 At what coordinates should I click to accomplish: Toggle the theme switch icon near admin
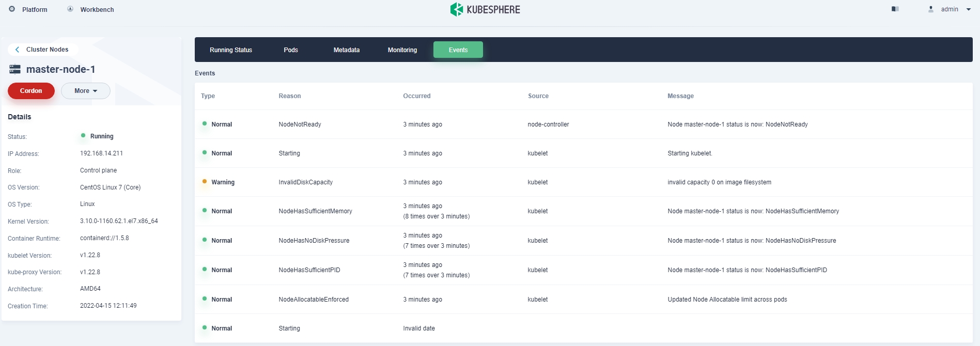pyautogui.click(x=895, y=9)
